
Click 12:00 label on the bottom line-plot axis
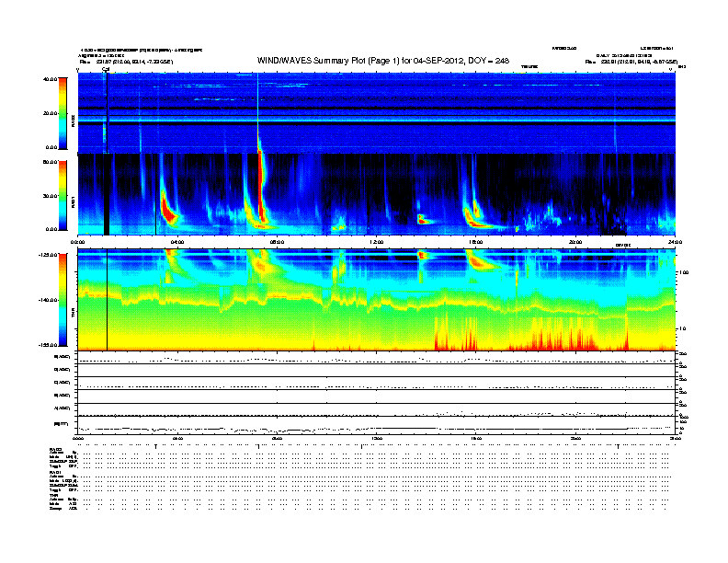tap(377, 438)
